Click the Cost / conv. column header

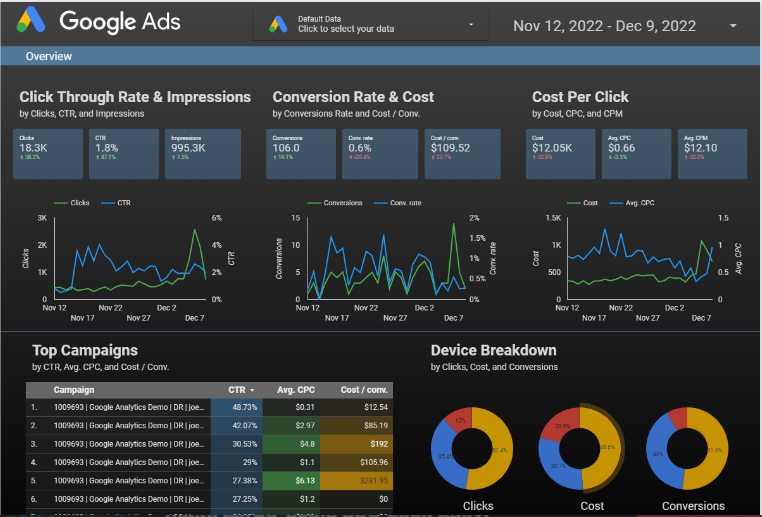click(364, 390)
